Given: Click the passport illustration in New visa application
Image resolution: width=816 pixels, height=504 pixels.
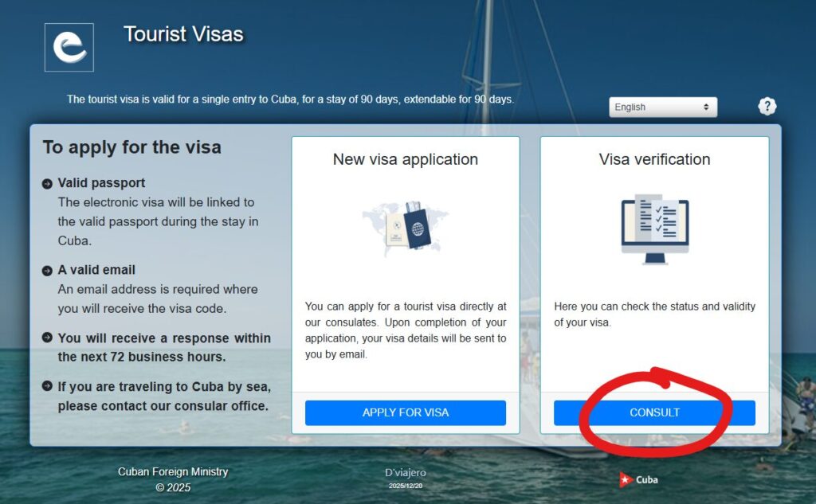Looking at the screenshot, I should click(x=406, y=227).
